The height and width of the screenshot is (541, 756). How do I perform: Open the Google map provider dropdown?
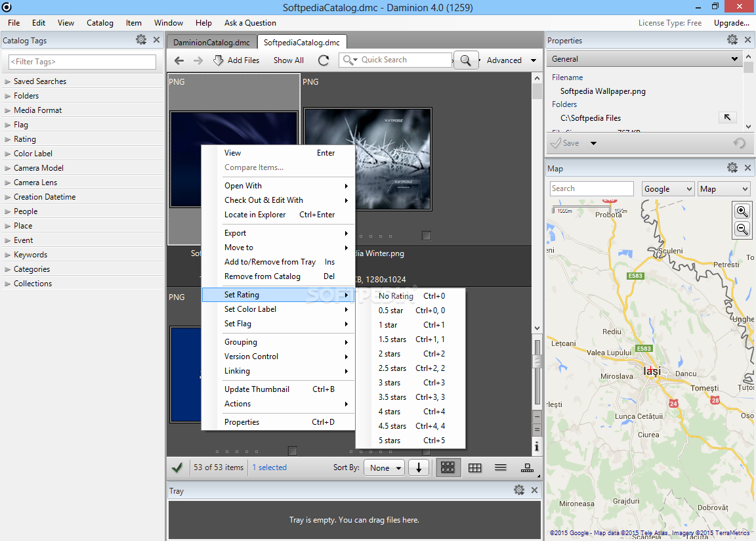coord(668,189)
